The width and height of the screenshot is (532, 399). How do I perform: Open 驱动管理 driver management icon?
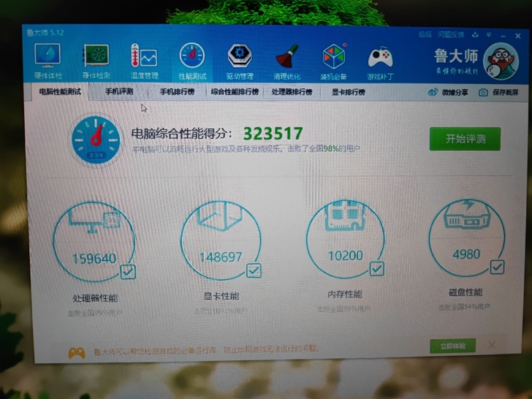click(x=240, y=56)
